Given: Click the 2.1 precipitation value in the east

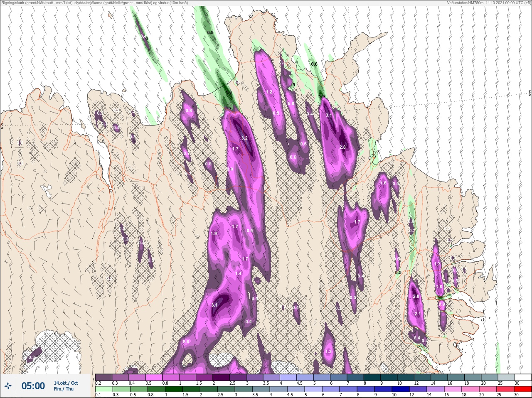Looking at the screenshot, I should point(418,314).
